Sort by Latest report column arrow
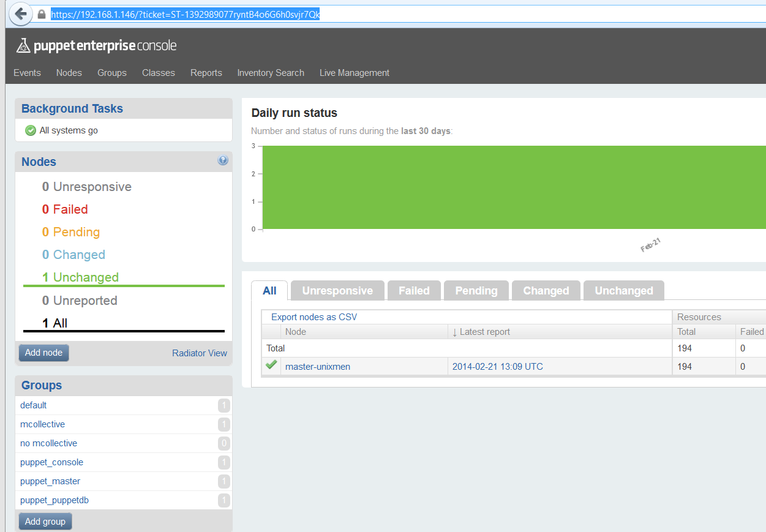The image size is (766, 532). (455, 332)
